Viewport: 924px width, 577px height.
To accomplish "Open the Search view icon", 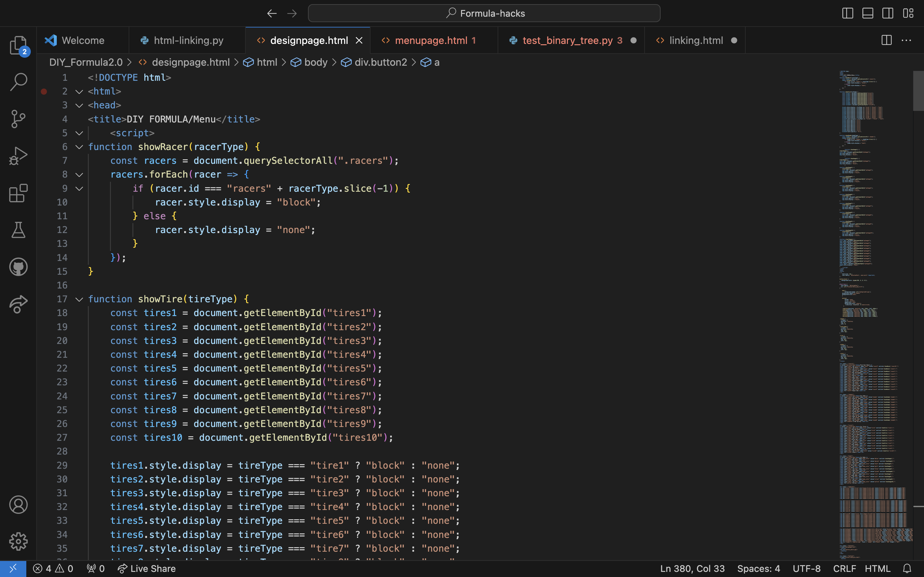I will tap(18, 82).
